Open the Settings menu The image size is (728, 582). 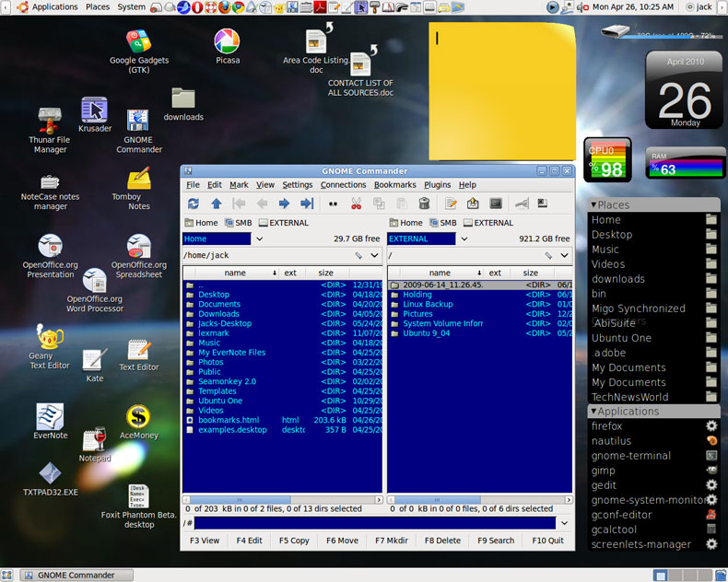pos(297,185)
